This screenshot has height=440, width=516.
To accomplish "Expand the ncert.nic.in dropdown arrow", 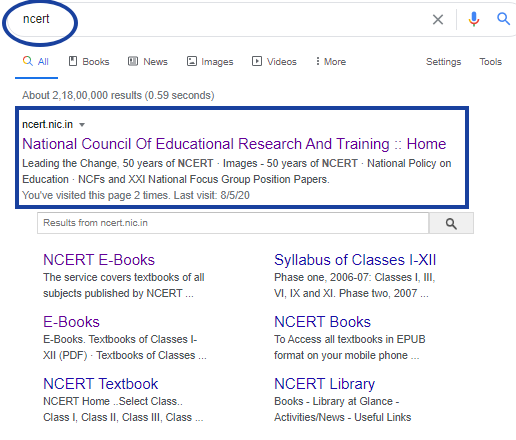I will [x=82, y=125].
